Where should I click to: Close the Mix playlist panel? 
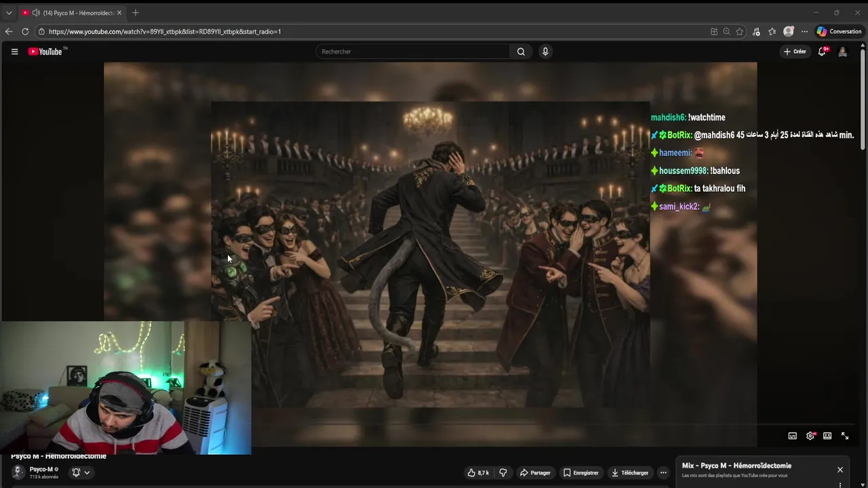click(840, 470)
